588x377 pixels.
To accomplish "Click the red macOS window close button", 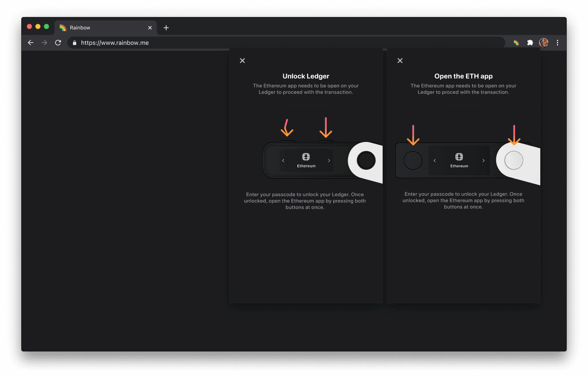I will coord(29,26).
